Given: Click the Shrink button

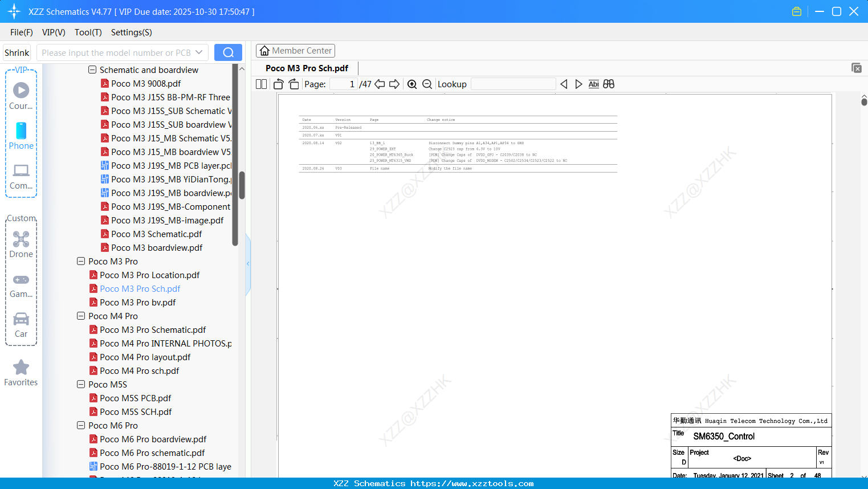Looking at the screenshot, I should point(17,52).
